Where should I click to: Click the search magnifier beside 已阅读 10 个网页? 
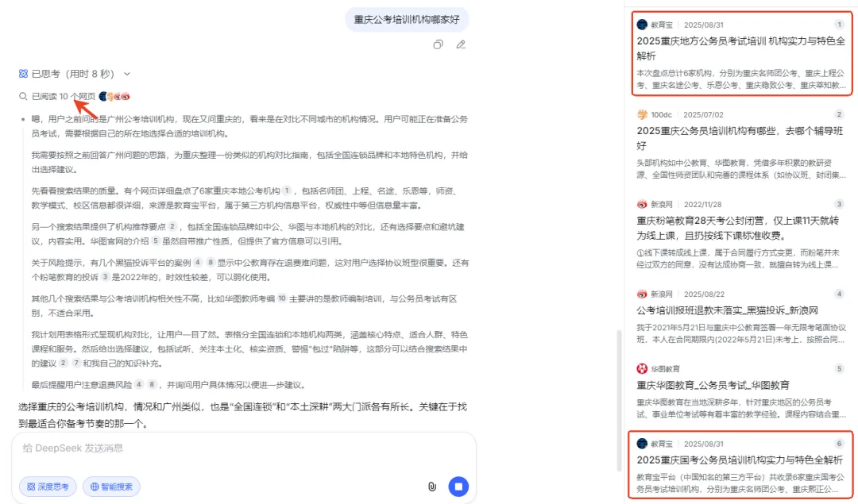[x=23, y=96]
